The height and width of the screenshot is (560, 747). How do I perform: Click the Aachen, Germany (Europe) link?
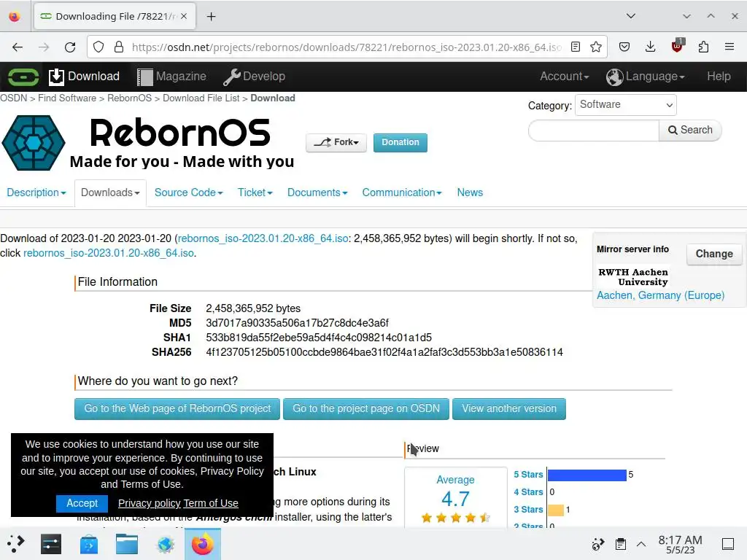[660, 295]
